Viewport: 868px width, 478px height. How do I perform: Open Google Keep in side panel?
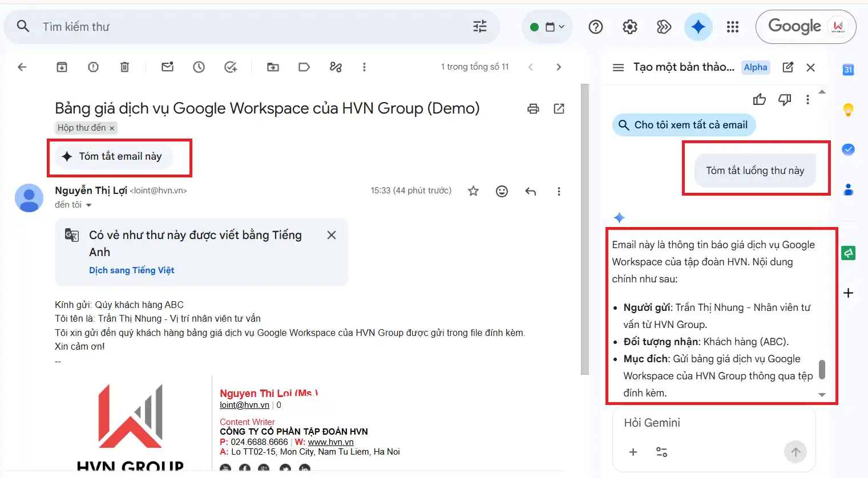click(x=849, y=110)
